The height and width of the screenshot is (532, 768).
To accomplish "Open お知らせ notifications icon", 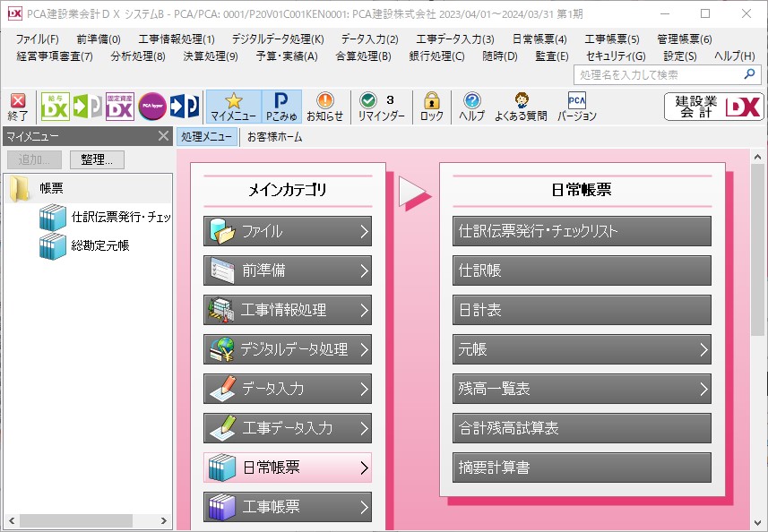I will [x=324, y=107].
